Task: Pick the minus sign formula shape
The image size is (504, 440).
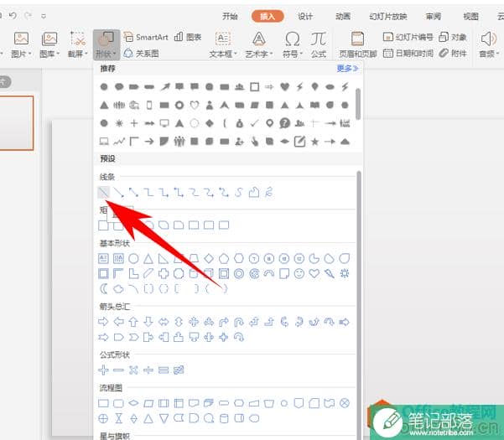Action: click(118, 370)
